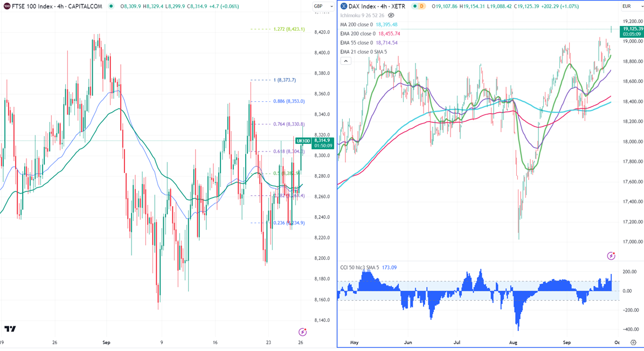
Task: Click the EMA 200 close 0 legend
Action: point(358,34)
